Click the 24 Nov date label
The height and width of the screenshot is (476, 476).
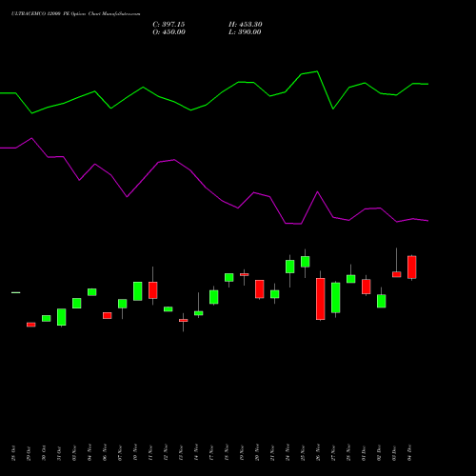pyautogui.click(x=288, y=453)
